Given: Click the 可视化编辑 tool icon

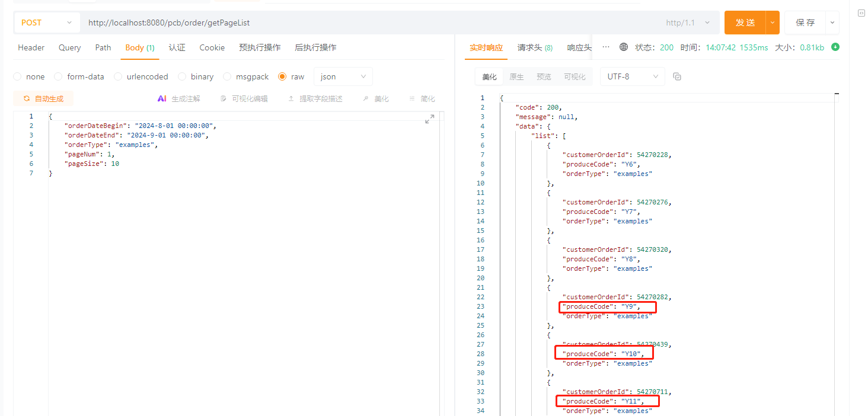Looking at the screenshot, I should click(223, 99).
